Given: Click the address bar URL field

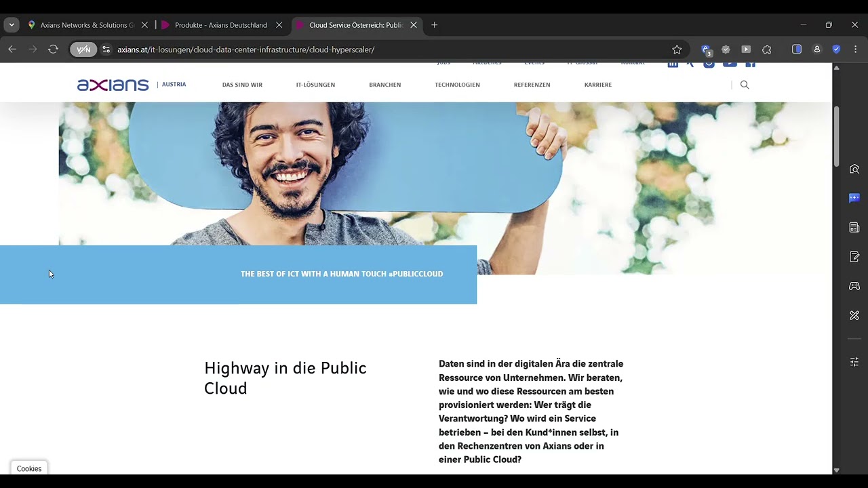Looking at the screenshot, I should click(390, 49).
